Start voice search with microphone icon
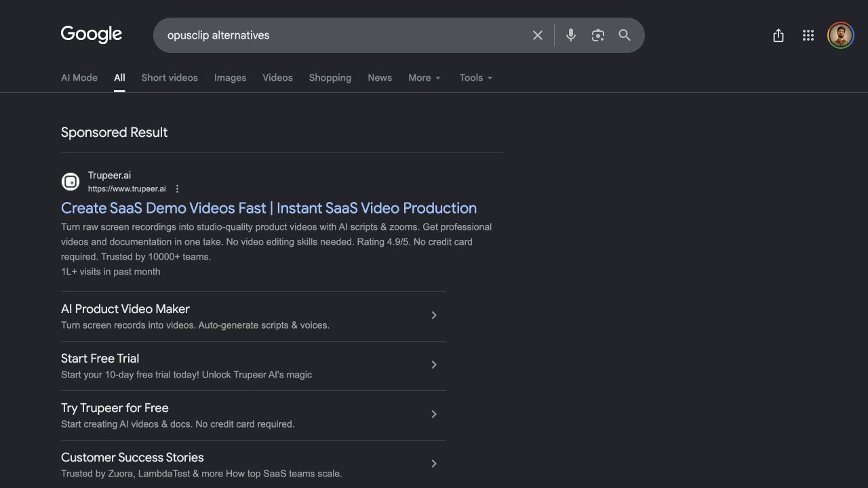The width and height of the screenshot is (868, 488). tap(571, 35)
